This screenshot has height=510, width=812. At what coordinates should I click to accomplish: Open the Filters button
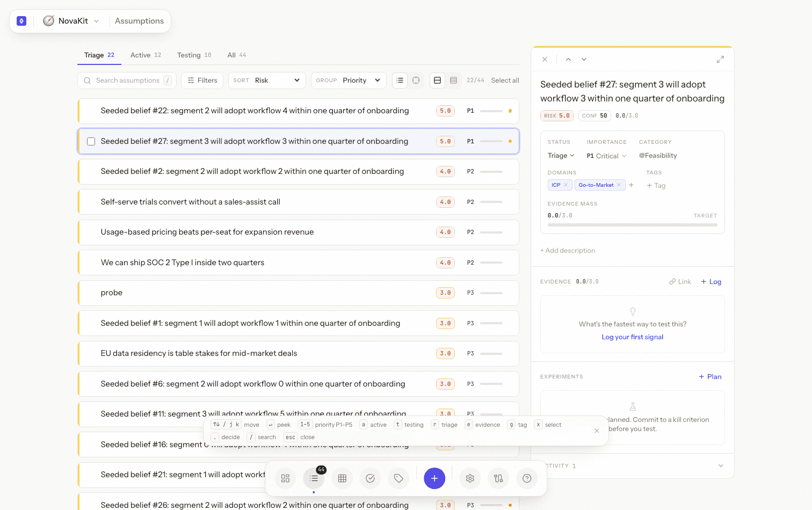pyautogui.click(x=202, y=81)
